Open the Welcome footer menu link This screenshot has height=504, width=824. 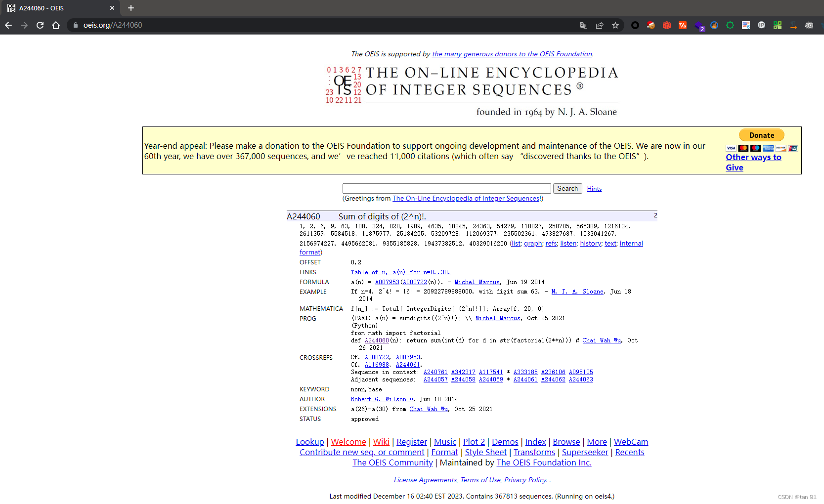coord(348,442)
